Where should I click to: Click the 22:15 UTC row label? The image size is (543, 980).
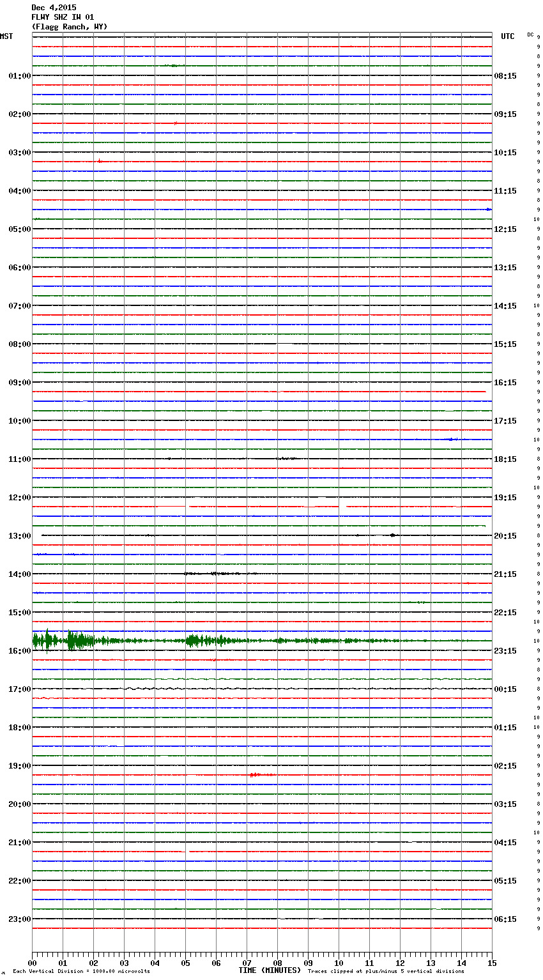pos(505,613)
